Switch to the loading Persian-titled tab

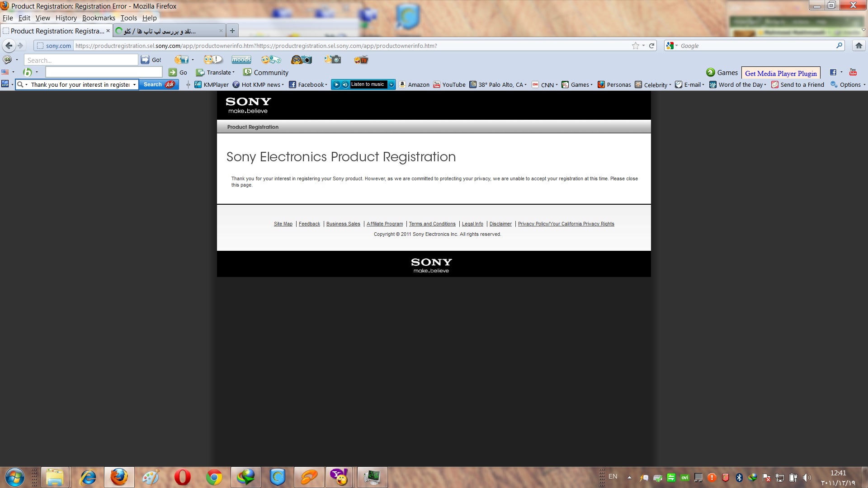click(170, 31)
